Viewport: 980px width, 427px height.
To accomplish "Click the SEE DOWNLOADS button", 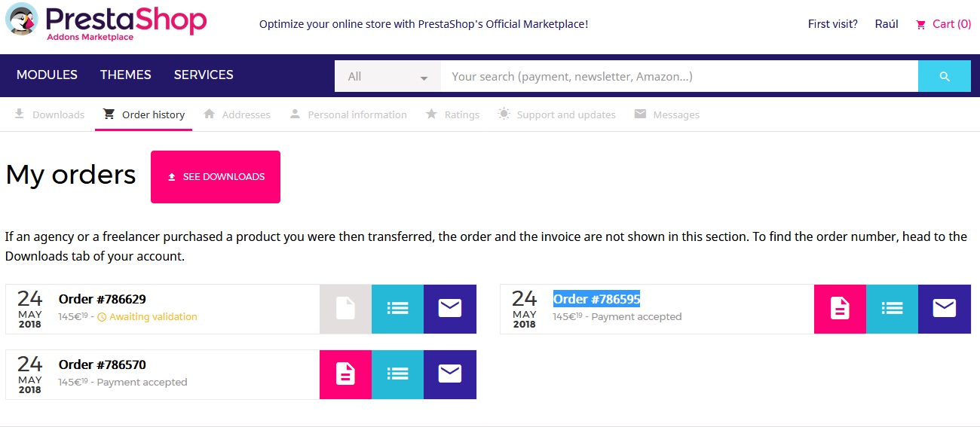I will 216,177.
